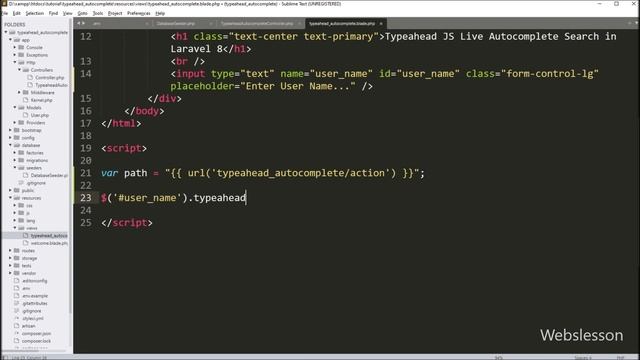Open the Help menu
Image resolution: width=640 pixels, height=360 pixels.
click(160, 13)
